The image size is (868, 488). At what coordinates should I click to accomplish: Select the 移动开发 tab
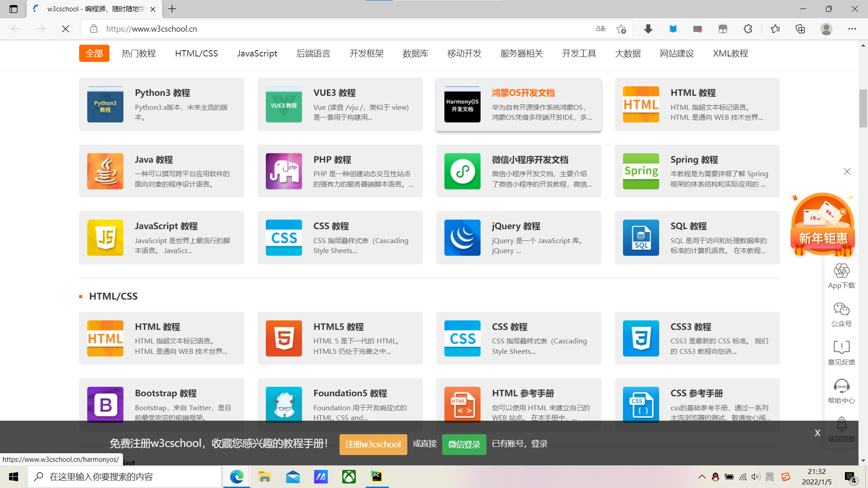tap(464, 53)
